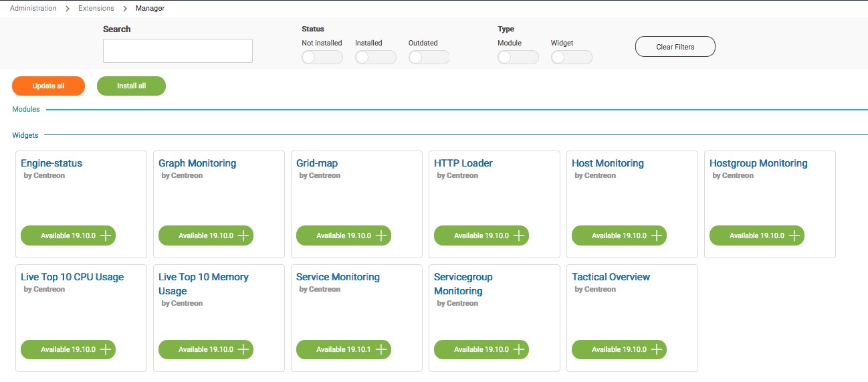Click the plus icon on Hostgroup Monitoring widget
Viewport: 868px width, 382px height.
point(794,235)
